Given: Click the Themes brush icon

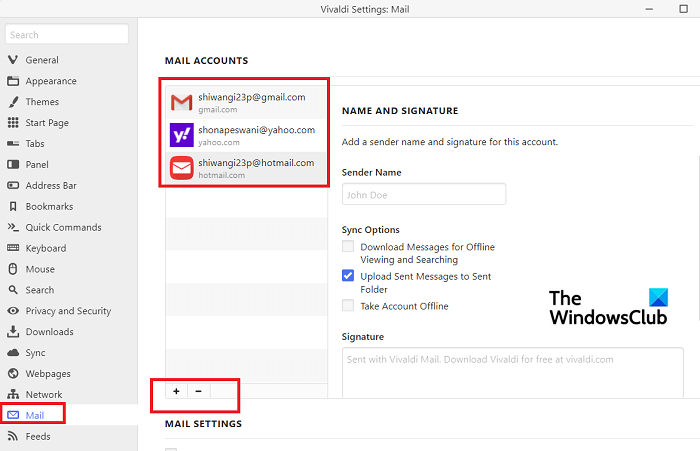Looking at the screenshot, I should pos(13,102).
